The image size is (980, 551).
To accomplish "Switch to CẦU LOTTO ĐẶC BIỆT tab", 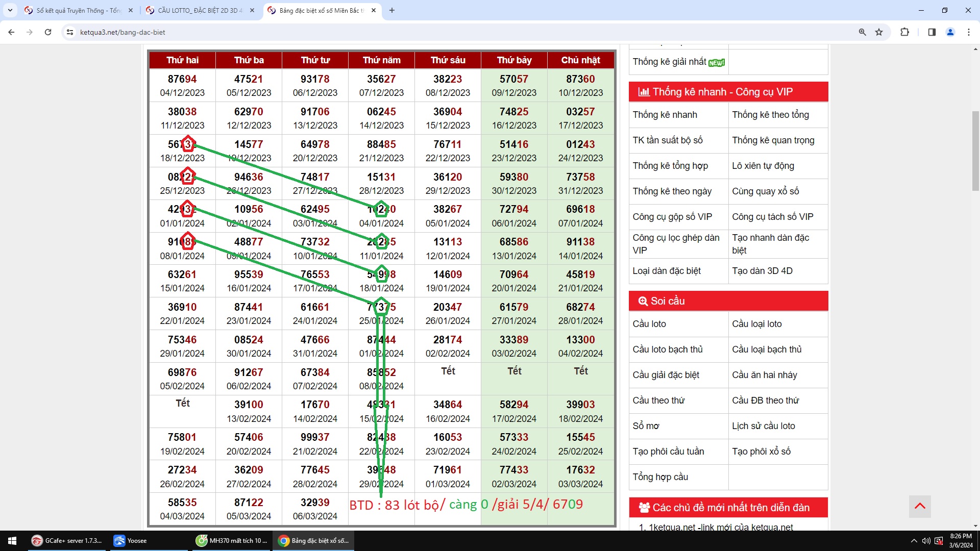I will pos(200,10).
